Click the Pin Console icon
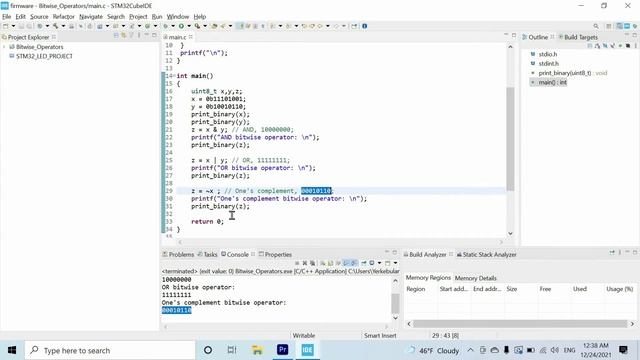The image size is (640, 360). (364, 263)
